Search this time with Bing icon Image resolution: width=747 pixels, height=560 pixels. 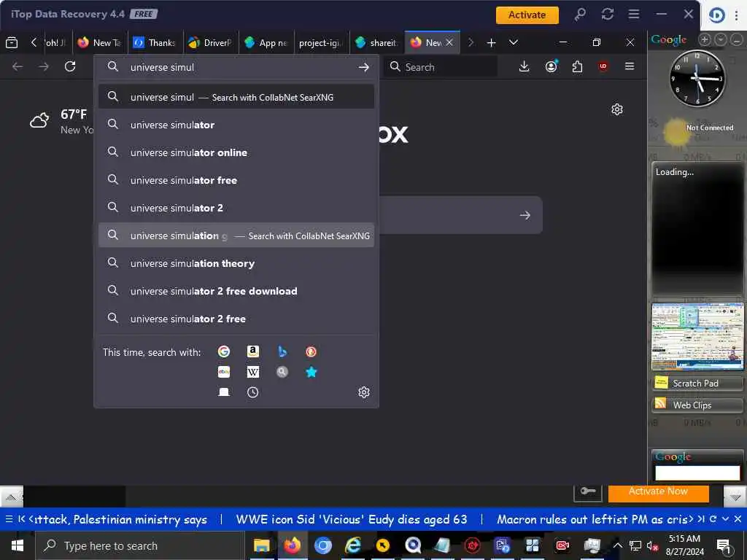click(x=282, y=351)
